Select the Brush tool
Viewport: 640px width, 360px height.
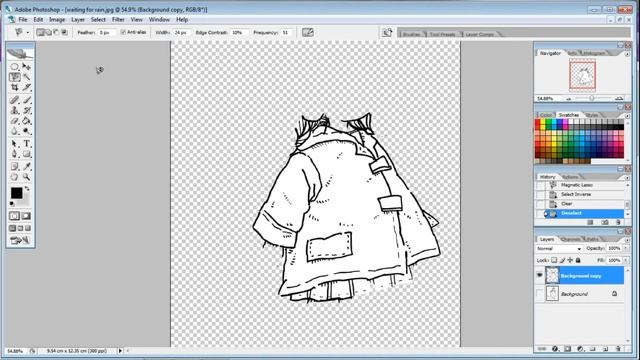coord(27,100)
